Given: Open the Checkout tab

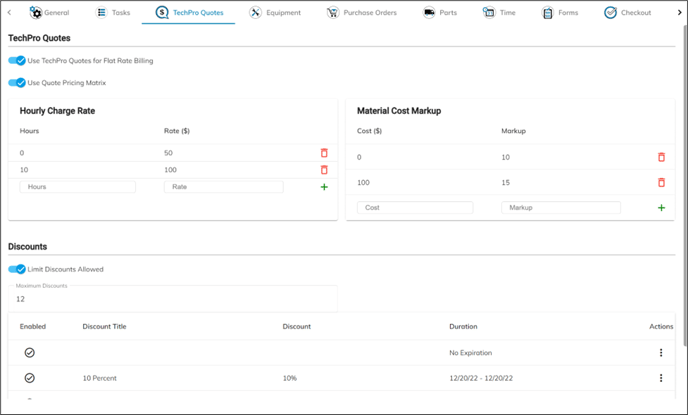Looking at the screenshot, I should 627,13.
